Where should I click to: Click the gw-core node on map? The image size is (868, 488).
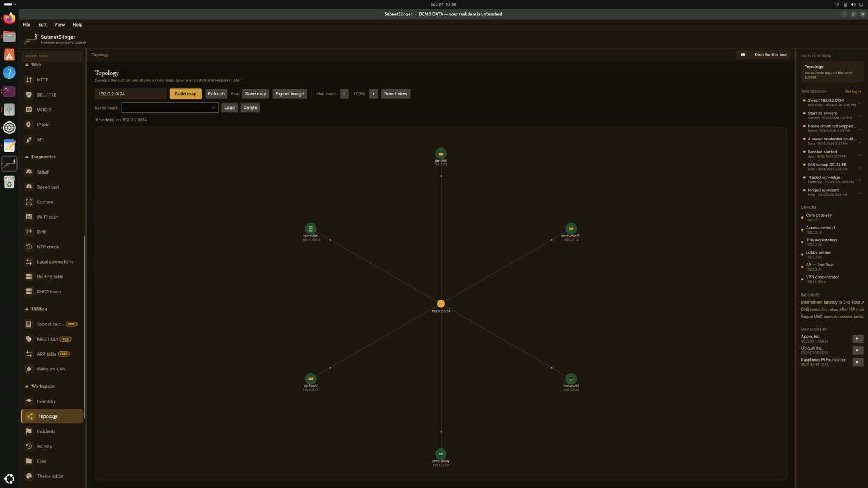[441, 154]
